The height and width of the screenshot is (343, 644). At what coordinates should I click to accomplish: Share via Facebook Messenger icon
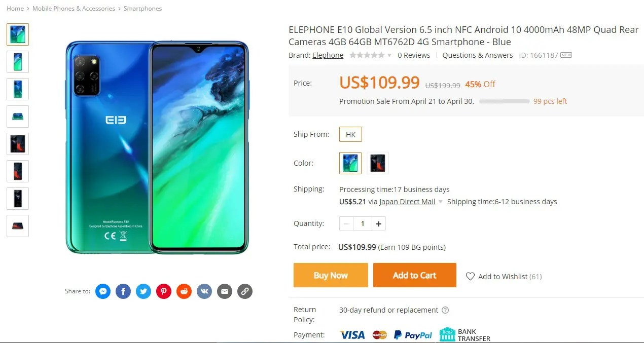103,291
